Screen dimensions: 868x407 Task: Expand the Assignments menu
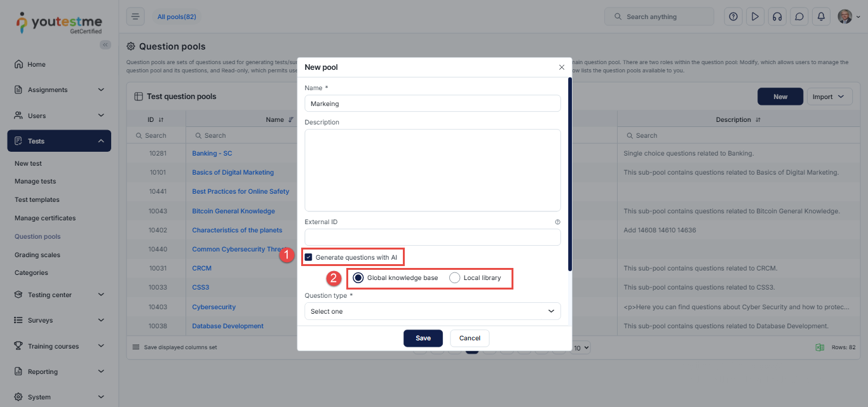[x=59, y=90]
